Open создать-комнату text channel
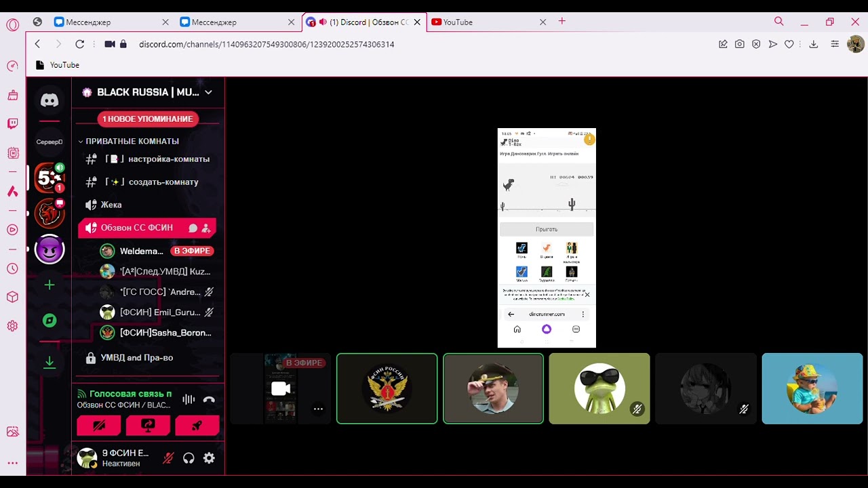This screenshot has height=488, width=868. (x=148, y=182)
